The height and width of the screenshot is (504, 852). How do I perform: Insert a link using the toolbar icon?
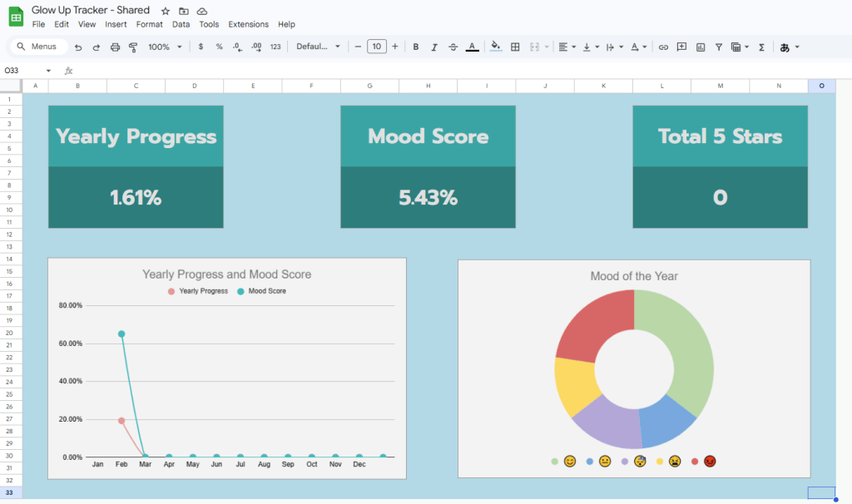click(x=663, y=47)
